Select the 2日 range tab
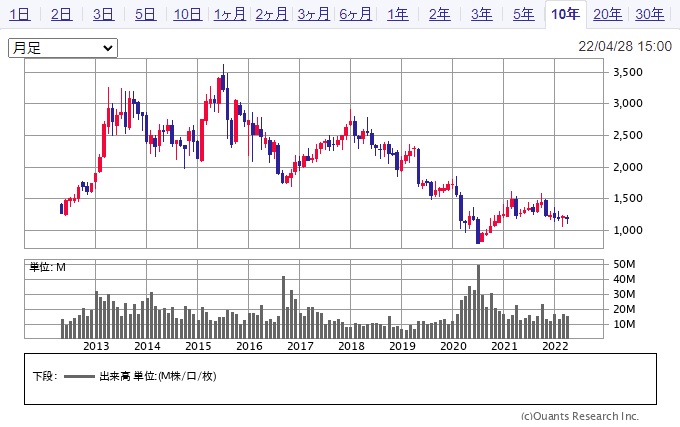This screenshot has width=680, height=427. pos(61,14)
